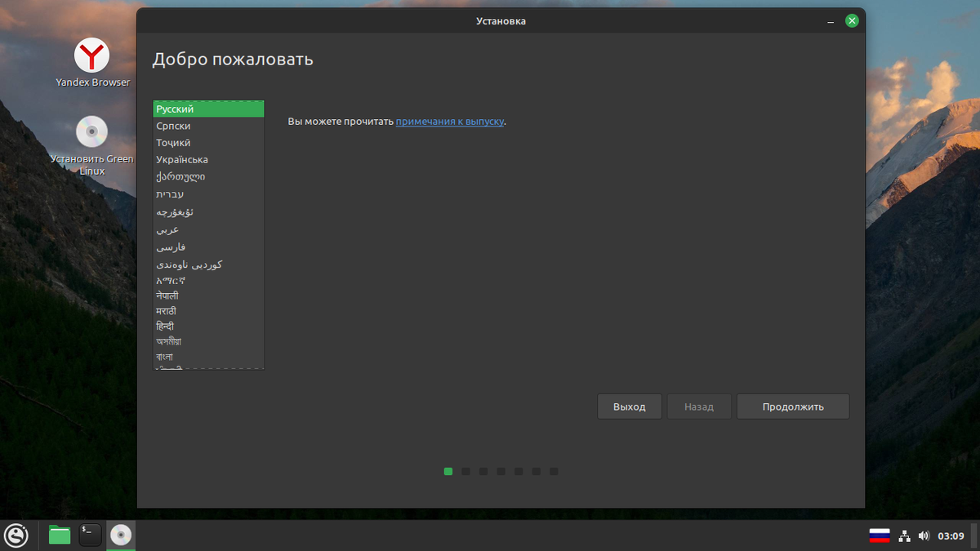Select বাংলা in the language list

point(209,358)
